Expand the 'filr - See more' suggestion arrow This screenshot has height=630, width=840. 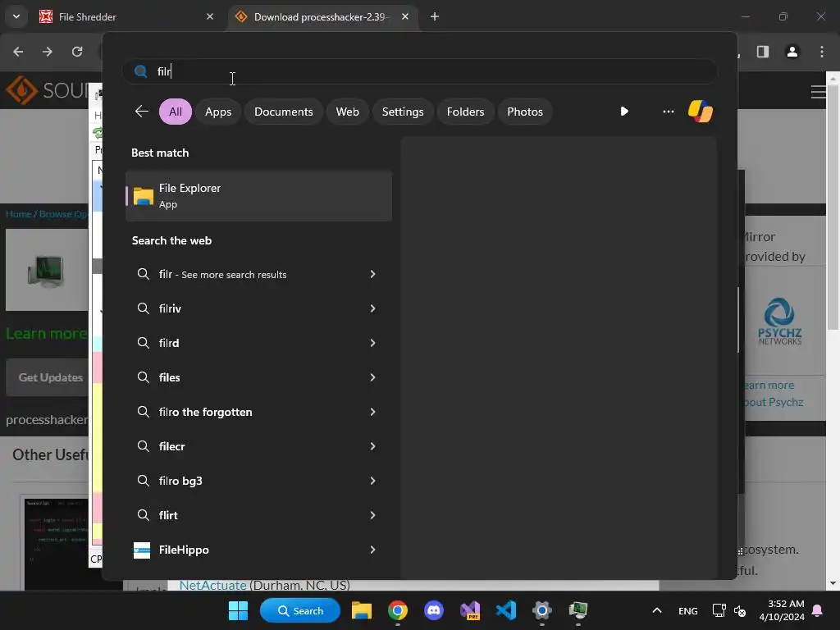(x=373, y=274)
